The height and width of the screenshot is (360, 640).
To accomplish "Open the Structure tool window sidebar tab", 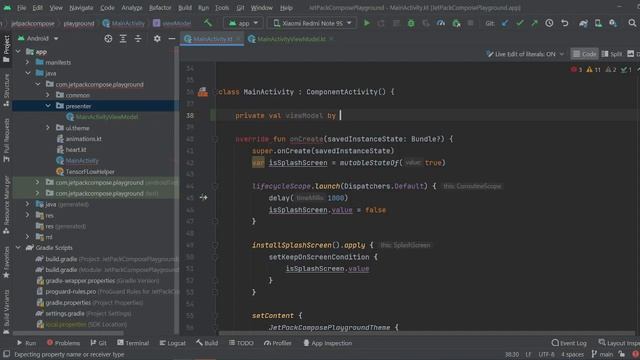I will click(x=6, y=91).
